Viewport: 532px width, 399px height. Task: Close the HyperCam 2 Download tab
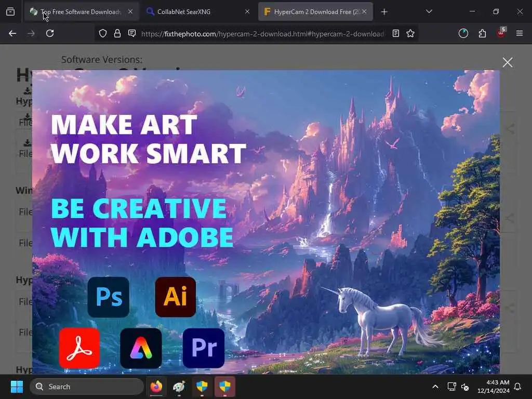coord(364,11)
